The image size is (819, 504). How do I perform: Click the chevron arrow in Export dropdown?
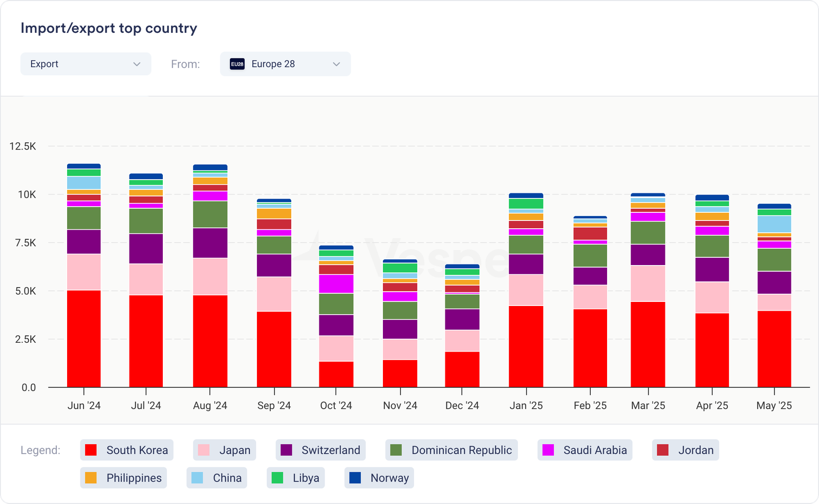(137, 64)
